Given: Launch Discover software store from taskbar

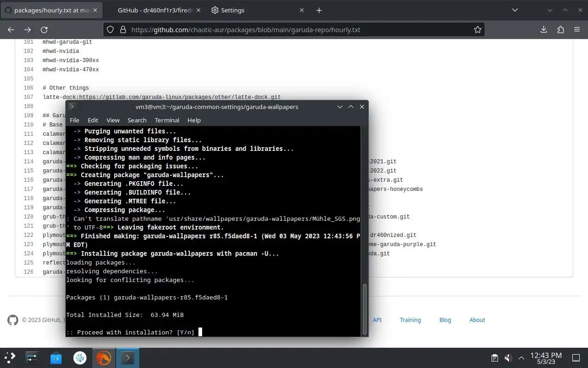Looking at the screenshot, I should point(56,357).
